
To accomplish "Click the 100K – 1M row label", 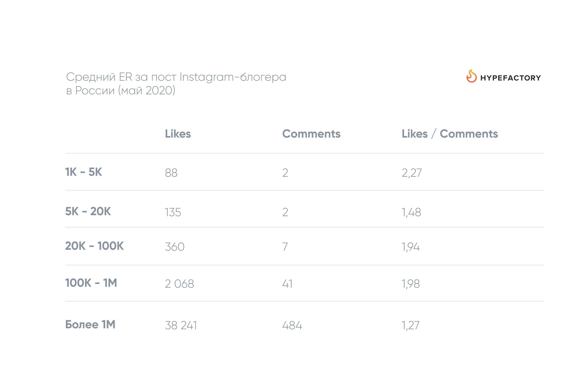I will click(91, 283).
